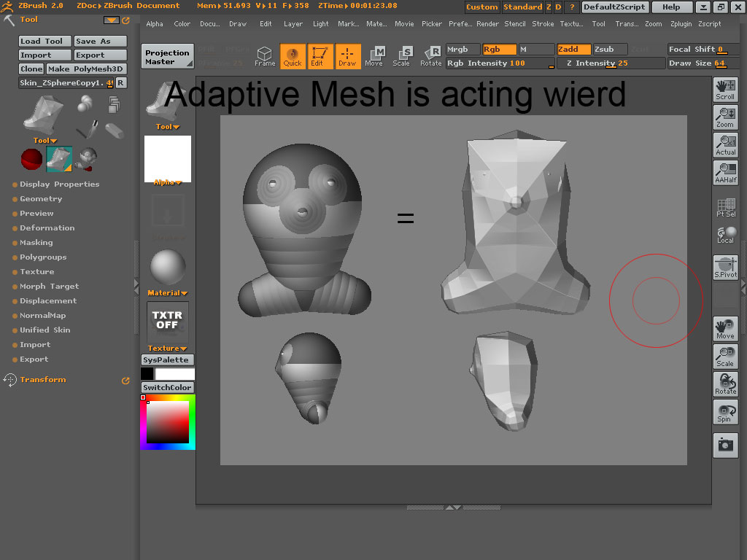Toggle M material mode
747x560 pixels.
point(536,49)
